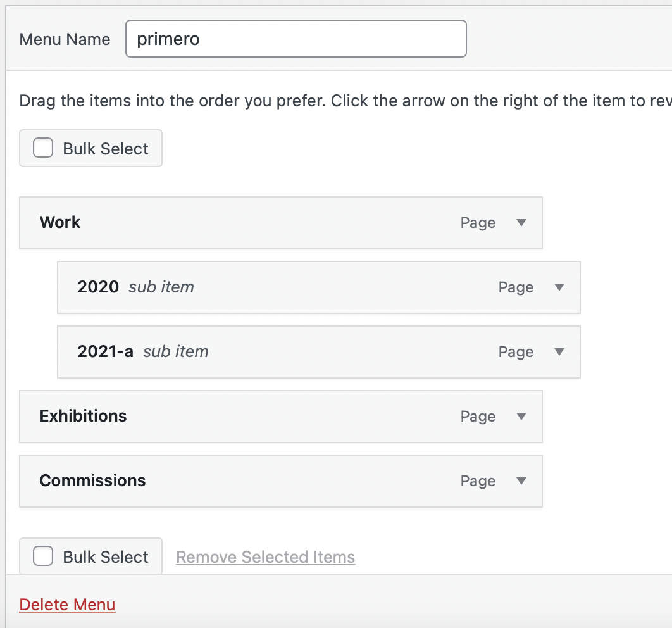Click the Commissions menu item title

coord(92,480)
